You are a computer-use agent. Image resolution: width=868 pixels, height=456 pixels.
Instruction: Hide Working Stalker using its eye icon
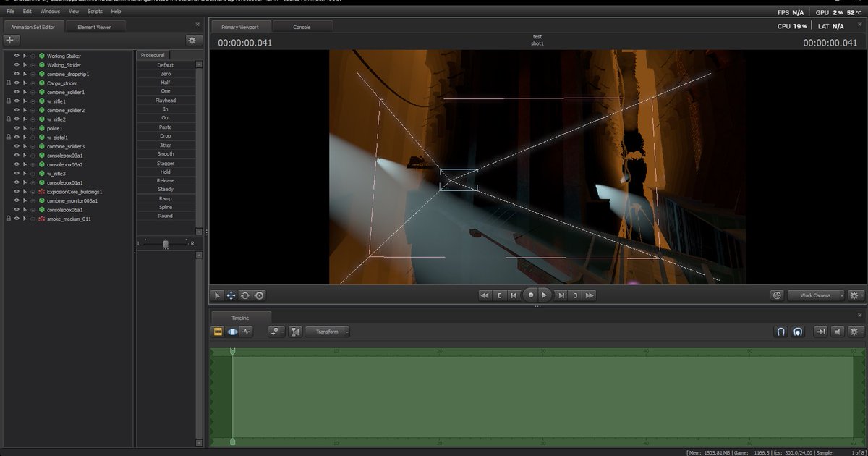coord(17,56)
